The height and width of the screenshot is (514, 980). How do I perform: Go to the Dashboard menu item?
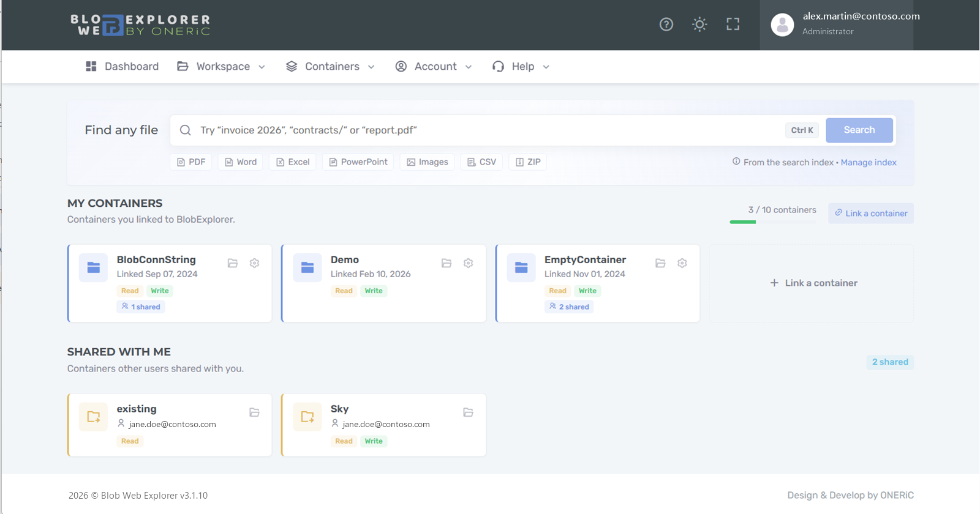(x=122, y=67)
